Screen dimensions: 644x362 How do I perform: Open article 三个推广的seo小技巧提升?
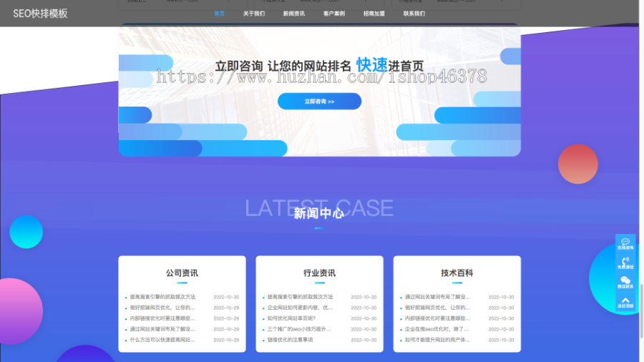299,329
